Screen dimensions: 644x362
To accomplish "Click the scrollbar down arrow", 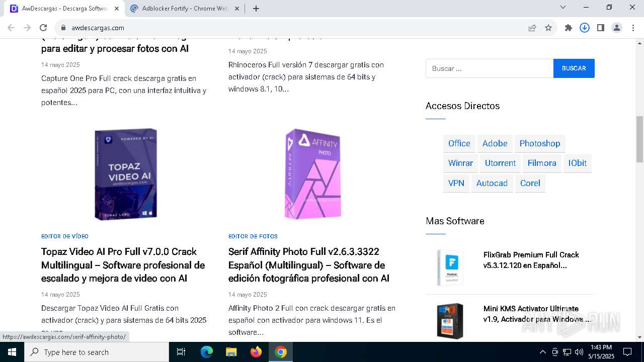I will pos(639,337).
